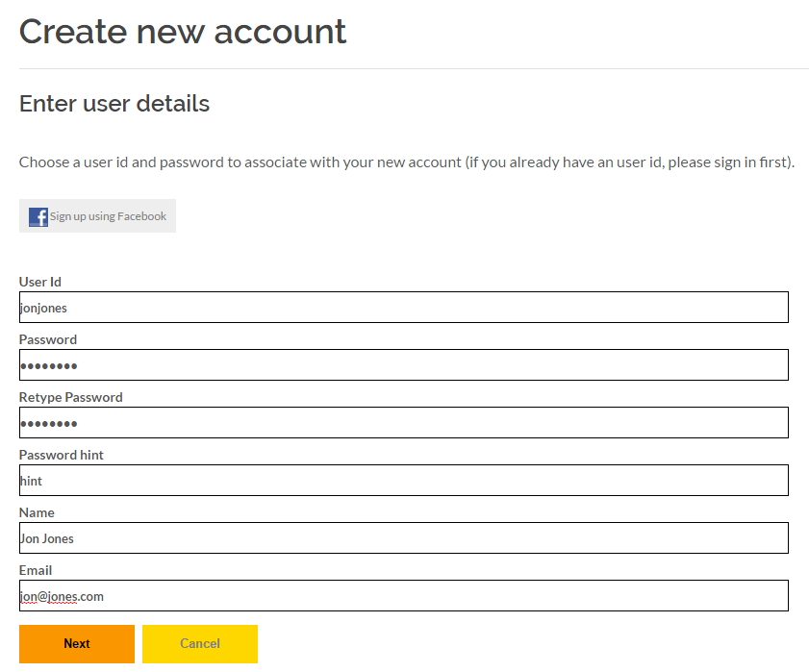This screenshot has width=809, height=672.
Task: Click the Name field showing Jon Jones
Action: coord(403,538)
